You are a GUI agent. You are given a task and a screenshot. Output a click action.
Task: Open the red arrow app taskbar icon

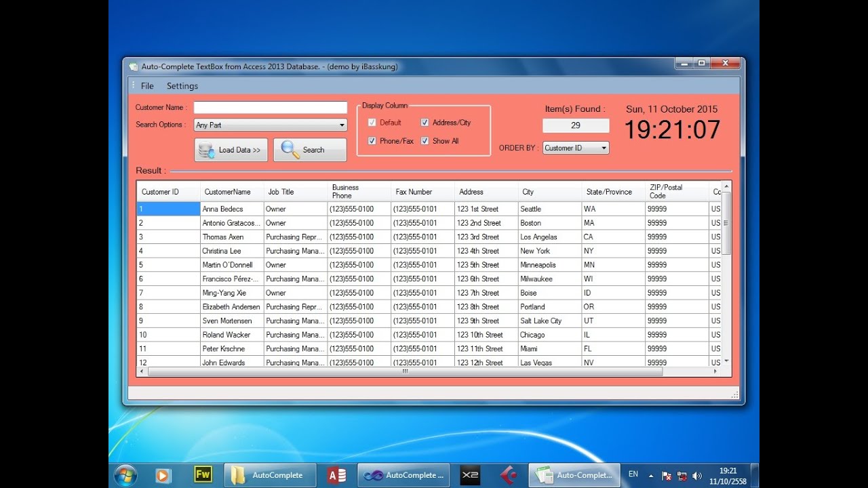pos(509,475)
